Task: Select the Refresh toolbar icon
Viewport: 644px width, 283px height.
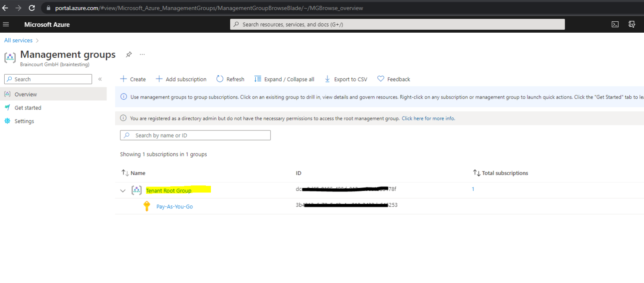Action: 219,79
